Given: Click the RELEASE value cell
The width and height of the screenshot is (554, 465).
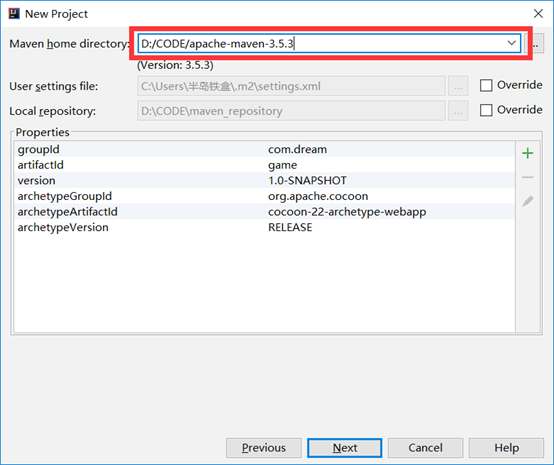Looking at the screenshot, I should pyautogui.click(x=290, y=227).
